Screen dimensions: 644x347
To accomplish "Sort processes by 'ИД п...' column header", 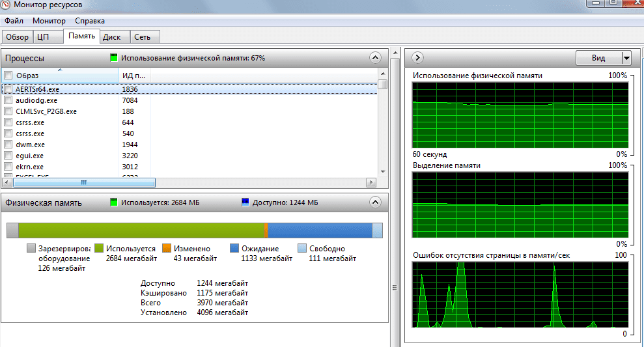I will (x=133, y=76).
